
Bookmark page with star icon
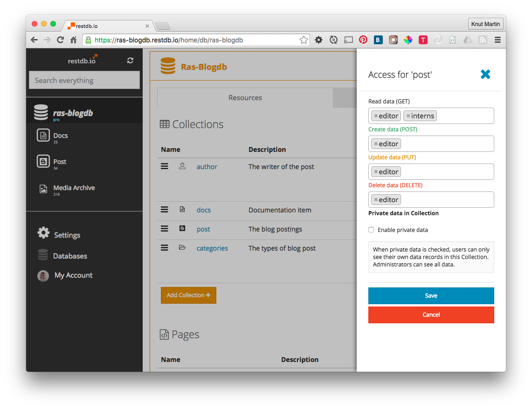tap(304, 40)
